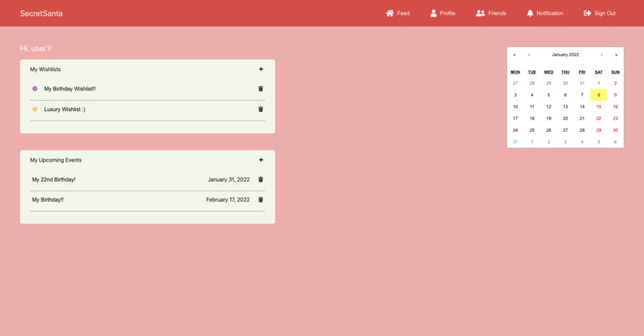Delete My Birthday Wishlist!! with trash icon
644x336 pixels.
260,89
